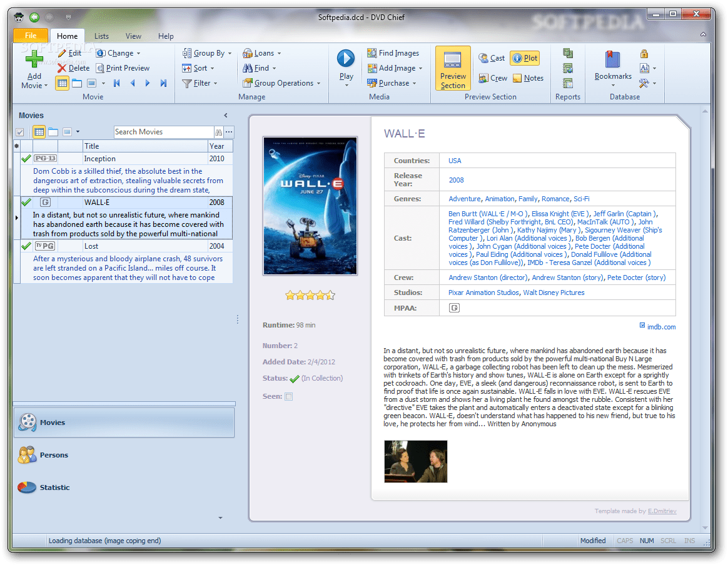
Task: Toggle the Preview Section button
Action: (453, 67)
